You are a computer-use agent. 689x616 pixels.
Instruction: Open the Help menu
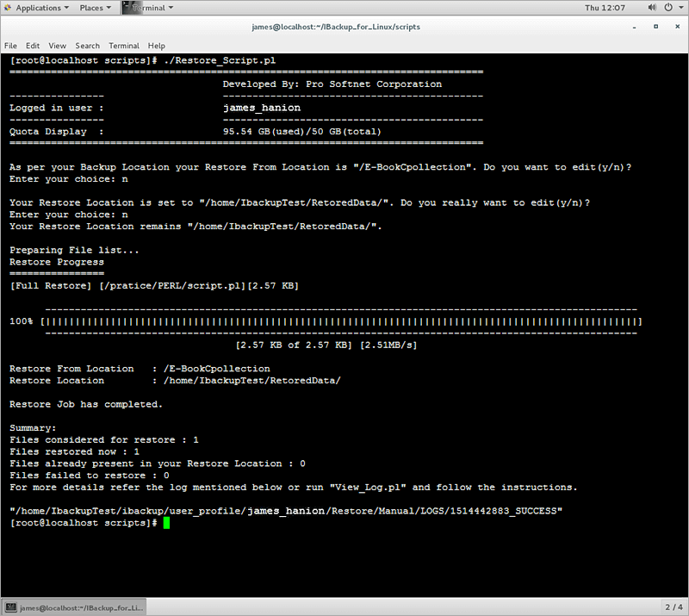(x=157, y=46)
